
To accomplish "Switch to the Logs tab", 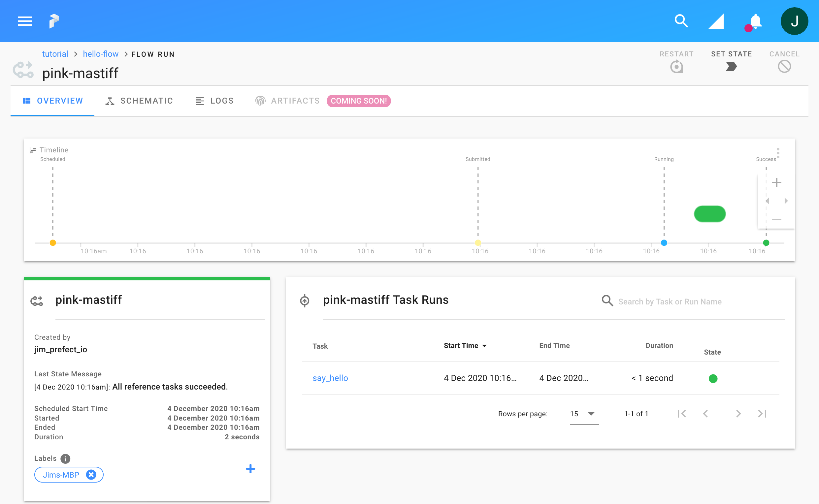I will pos(214,101).
